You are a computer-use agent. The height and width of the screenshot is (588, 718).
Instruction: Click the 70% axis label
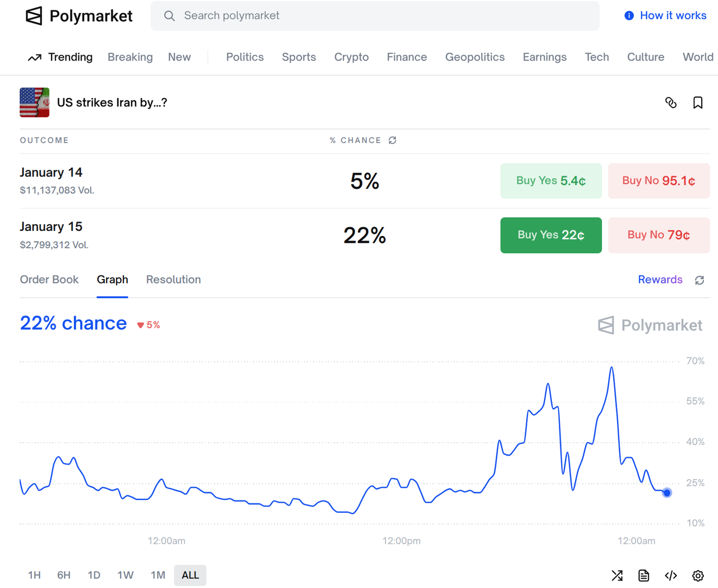tap(696, 361)
